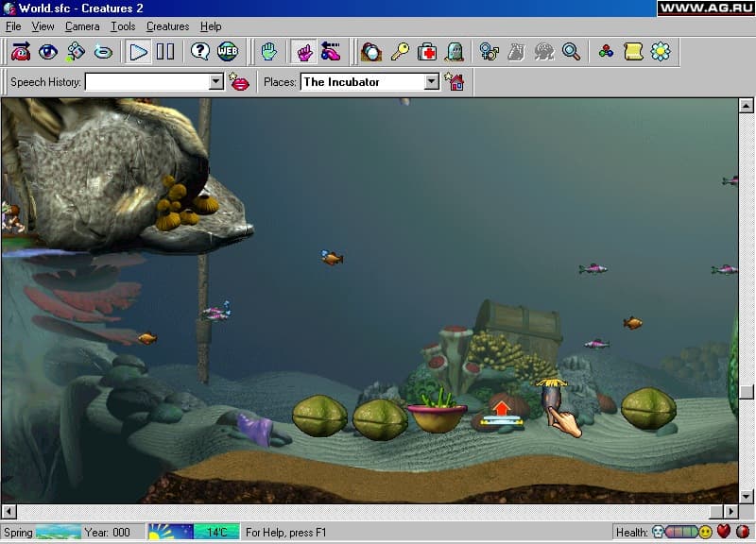
Task: Open help via question mark bubble icon
Action: 200,51
